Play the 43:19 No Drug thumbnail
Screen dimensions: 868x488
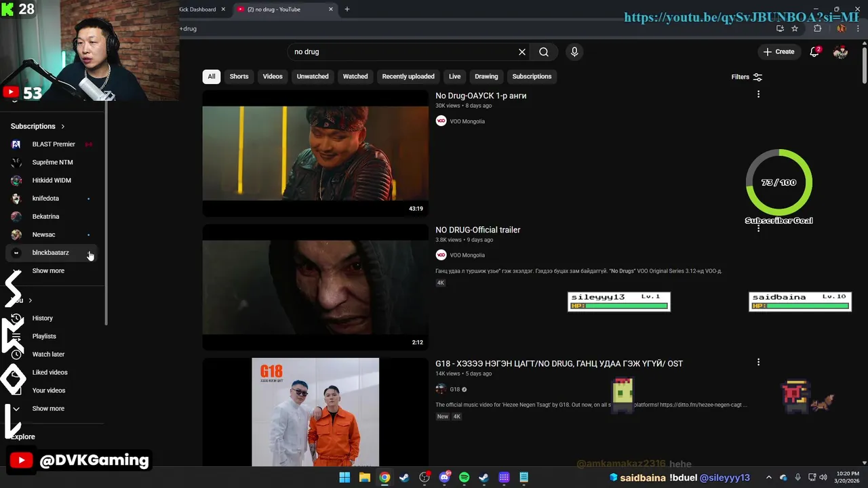315,153
